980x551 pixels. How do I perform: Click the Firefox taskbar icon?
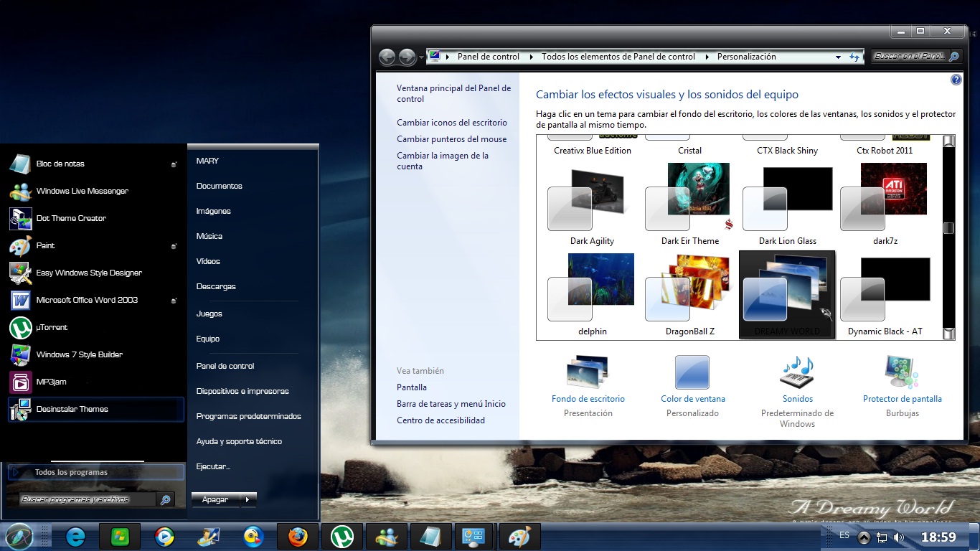298,537
